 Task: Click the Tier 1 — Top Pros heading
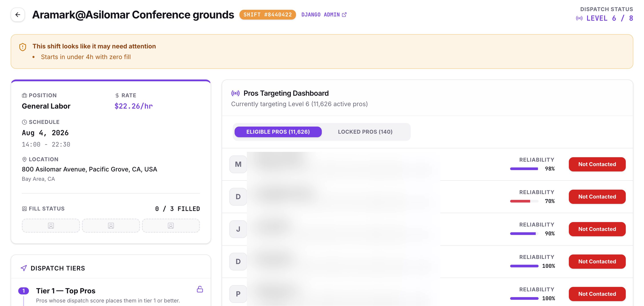tap(66, 291)
